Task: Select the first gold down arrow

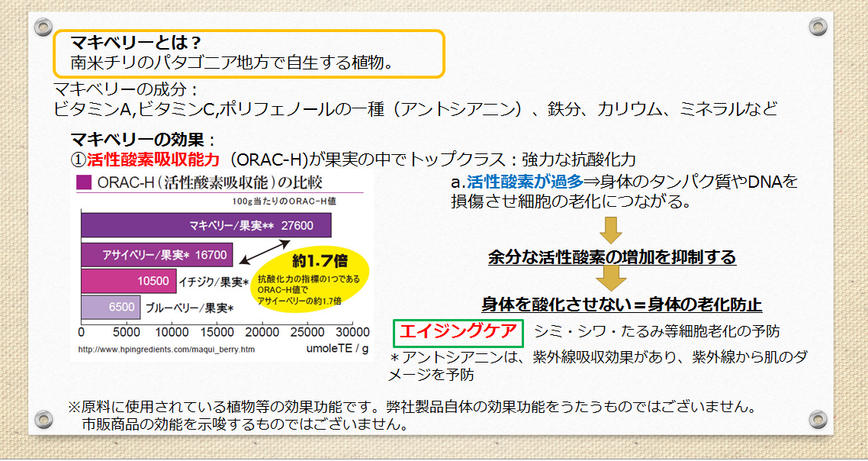Action: click(x=611, y=229)
